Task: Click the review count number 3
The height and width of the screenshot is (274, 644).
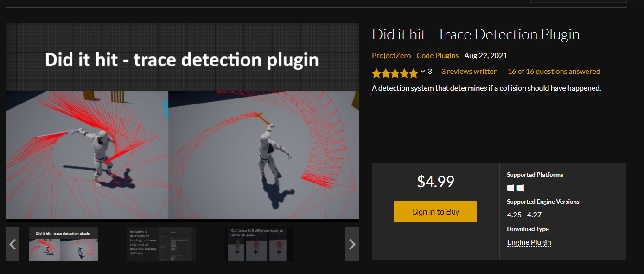Action: click(x=430, y=72)
